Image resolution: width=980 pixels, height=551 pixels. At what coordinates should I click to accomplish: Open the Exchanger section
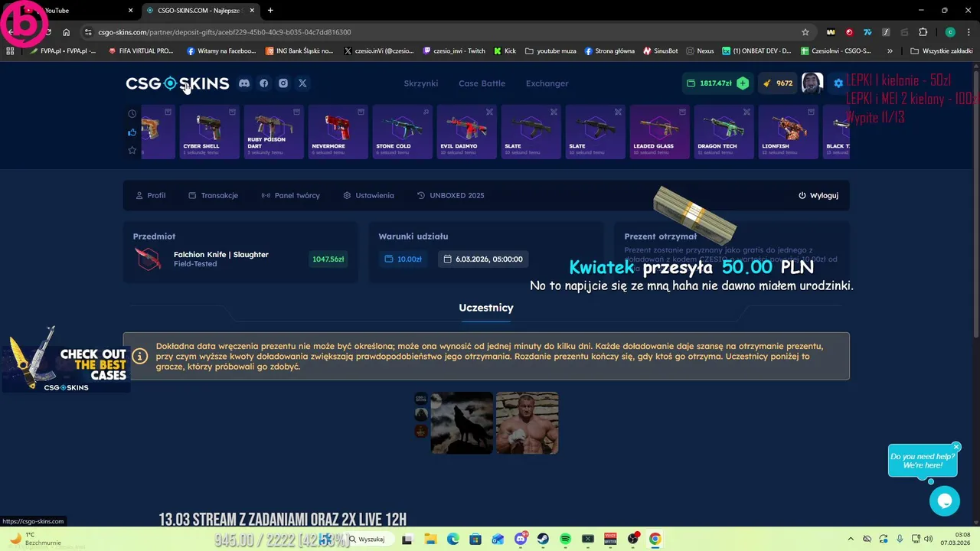(x=547, y=83)
